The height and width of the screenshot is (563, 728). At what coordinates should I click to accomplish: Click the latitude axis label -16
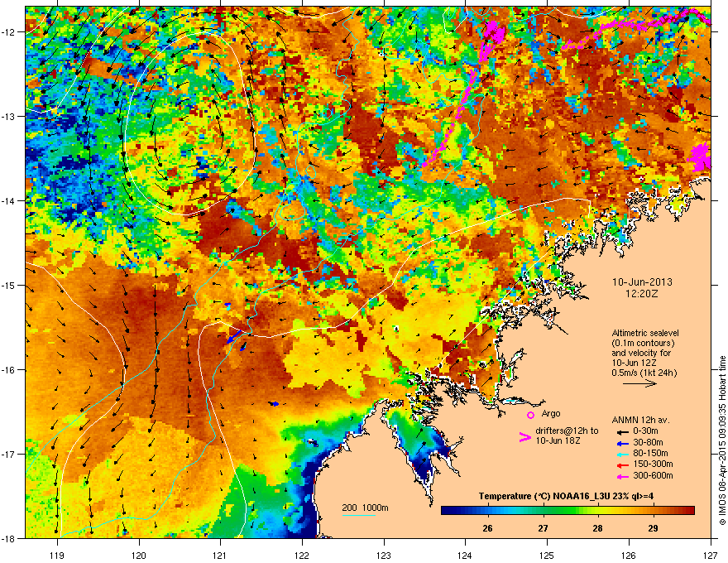[x=9, y=370]
